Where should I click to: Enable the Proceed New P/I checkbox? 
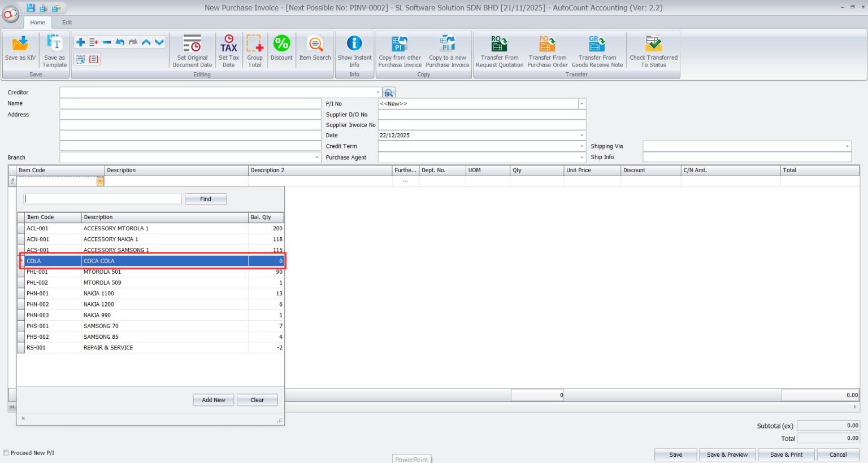coord(6,452)
